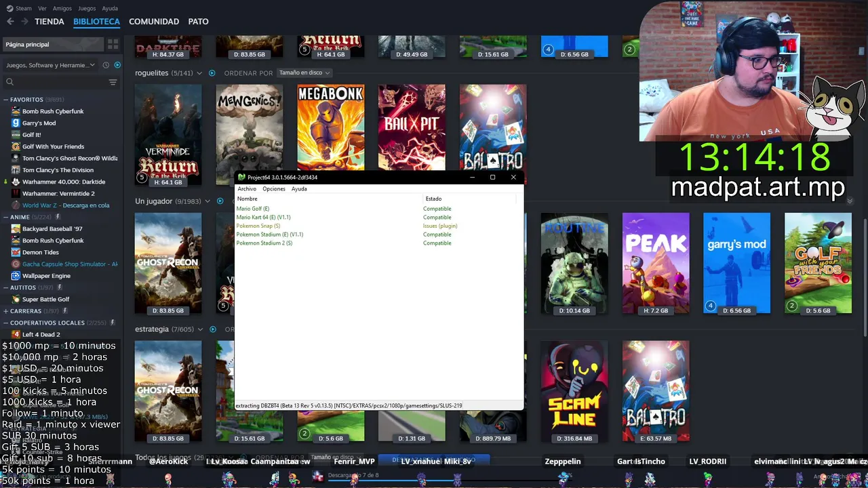The width and height of the screenshot is (868, 488).
Task: Open the Megabonk game cover
Action: click(330, 127)
